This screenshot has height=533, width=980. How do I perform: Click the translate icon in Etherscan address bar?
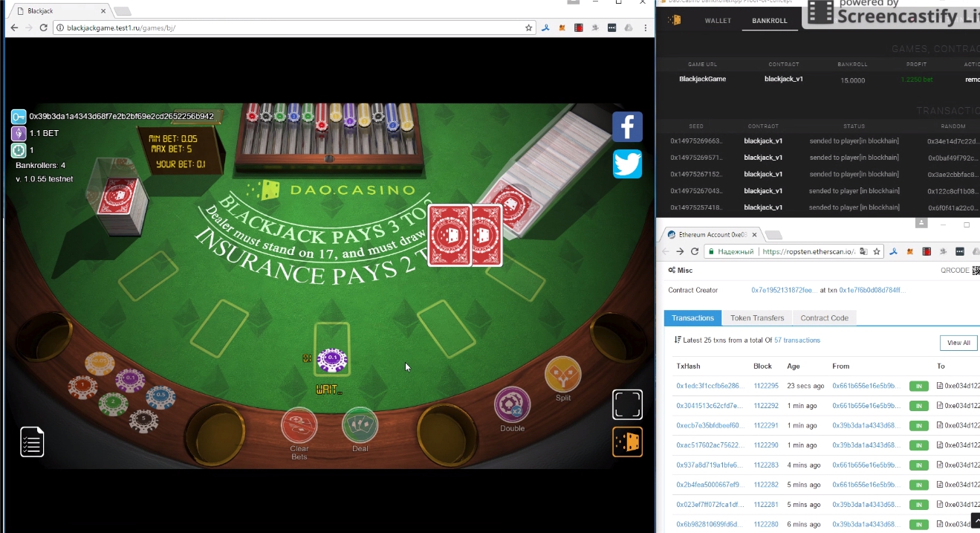click(863, 251)
